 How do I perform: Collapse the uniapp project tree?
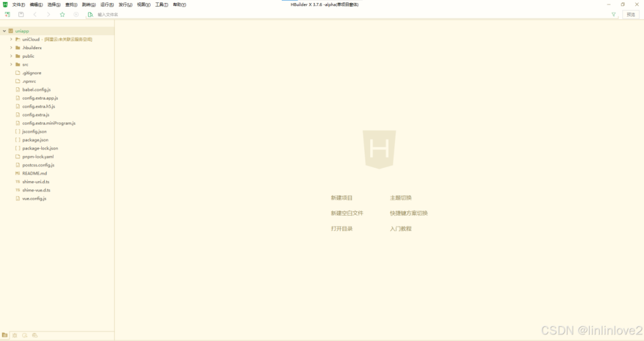(x=4, y=31)
